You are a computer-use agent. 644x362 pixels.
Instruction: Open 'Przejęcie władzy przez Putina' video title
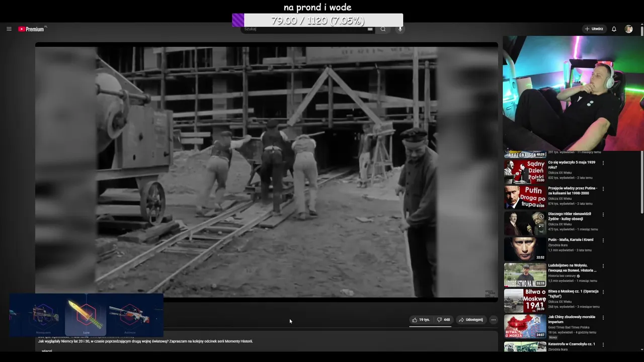573,191
